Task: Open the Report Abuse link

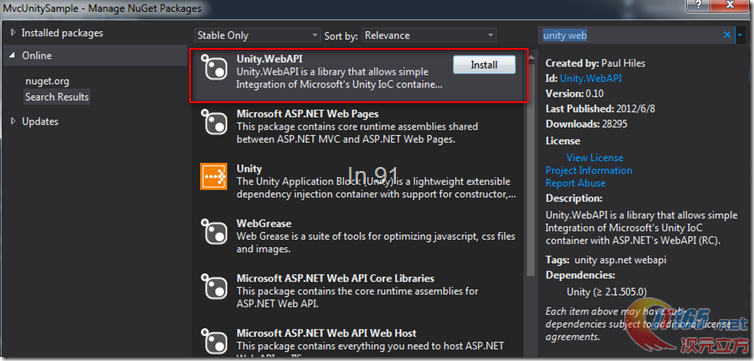Action: (575, 183)
